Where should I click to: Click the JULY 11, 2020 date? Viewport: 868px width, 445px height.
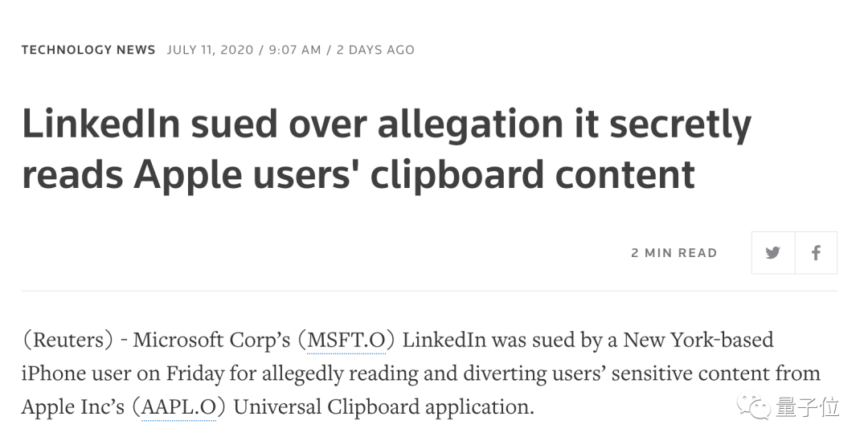pyautogui.click(x=210, y=50)
